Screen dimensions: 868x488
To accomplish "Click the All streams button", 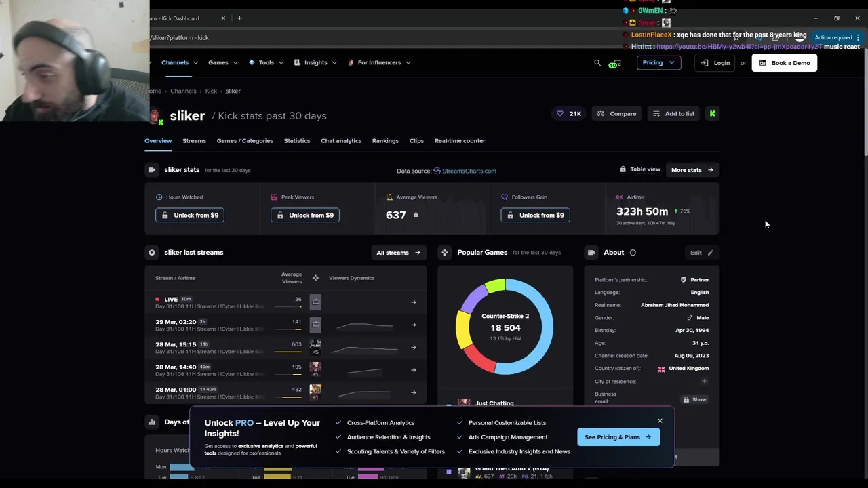I will click(399, 253).
